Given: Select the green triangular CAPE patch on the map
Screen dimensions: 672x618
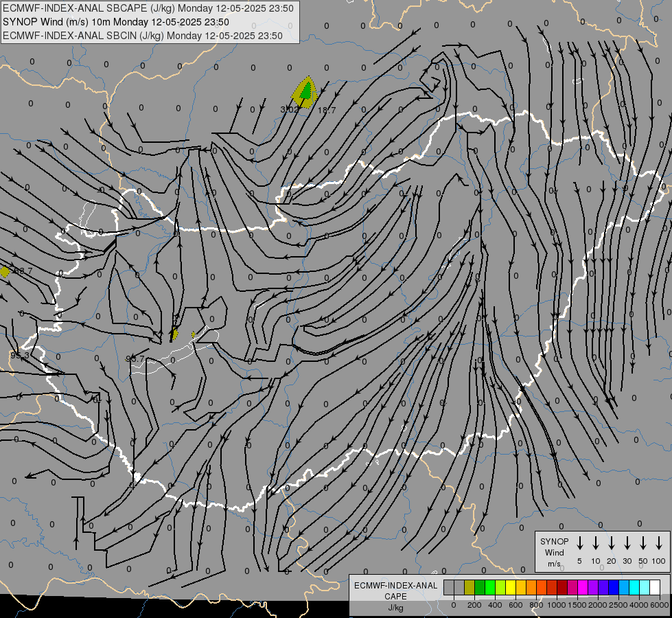Looking at the screenshot, I should [x=305, y=91].
